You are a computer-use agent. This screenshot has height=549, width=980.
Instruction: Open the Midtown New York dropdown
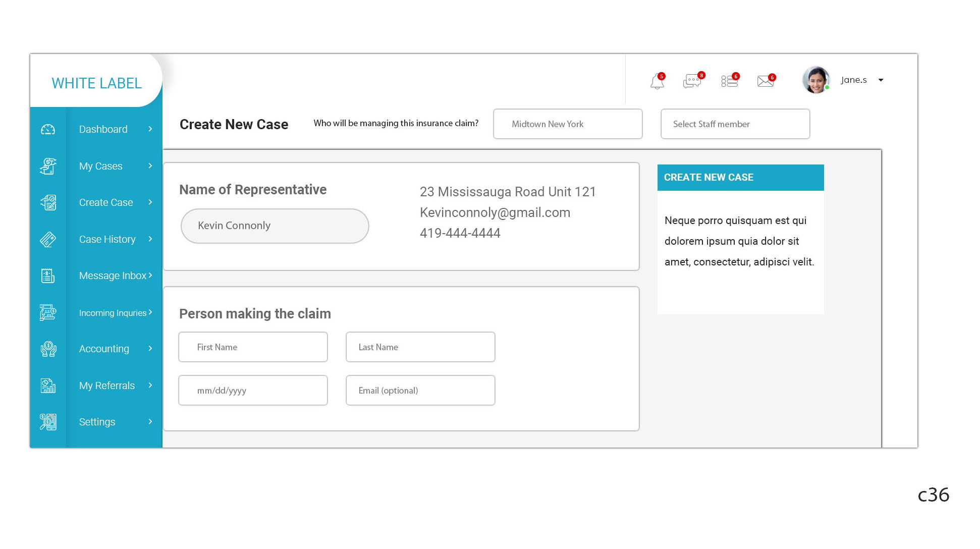[x=567, y=124]
